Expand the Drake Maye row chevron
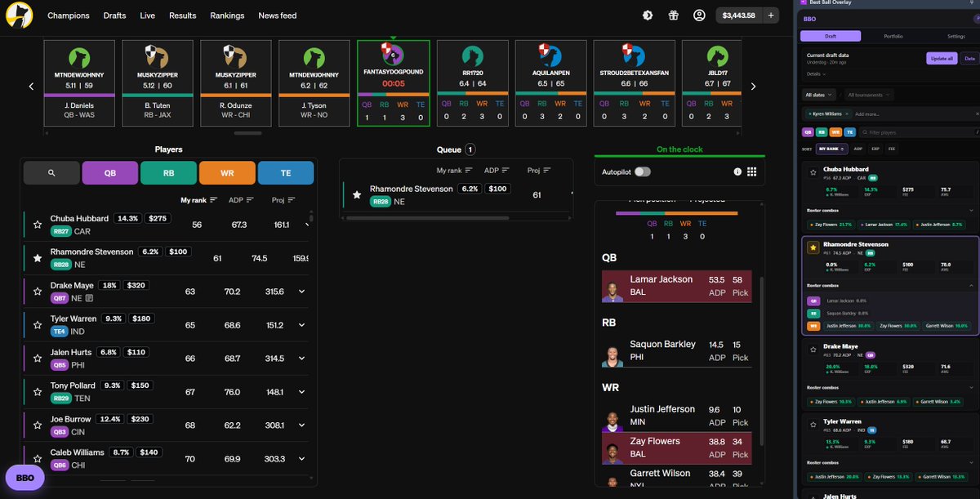 [x=301, y=292]
